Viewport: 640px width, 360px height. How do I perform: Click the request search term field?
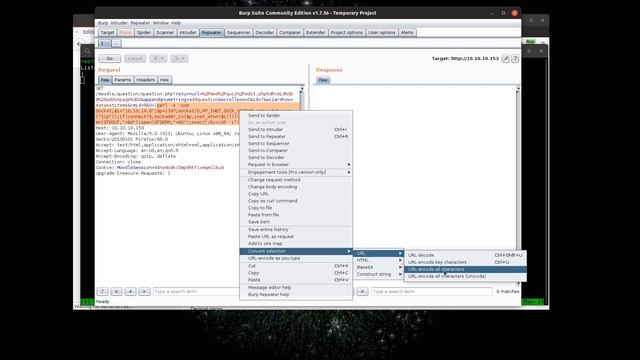196,291
